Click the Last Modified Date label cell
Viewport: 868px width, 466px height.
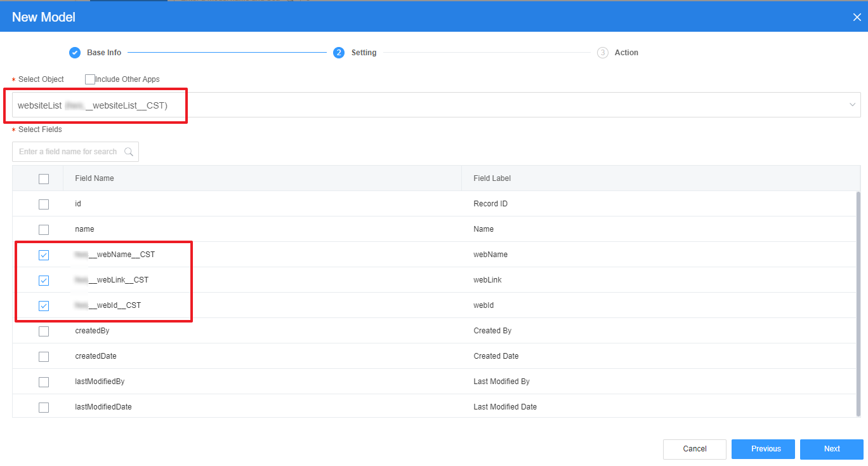(505, 407)
